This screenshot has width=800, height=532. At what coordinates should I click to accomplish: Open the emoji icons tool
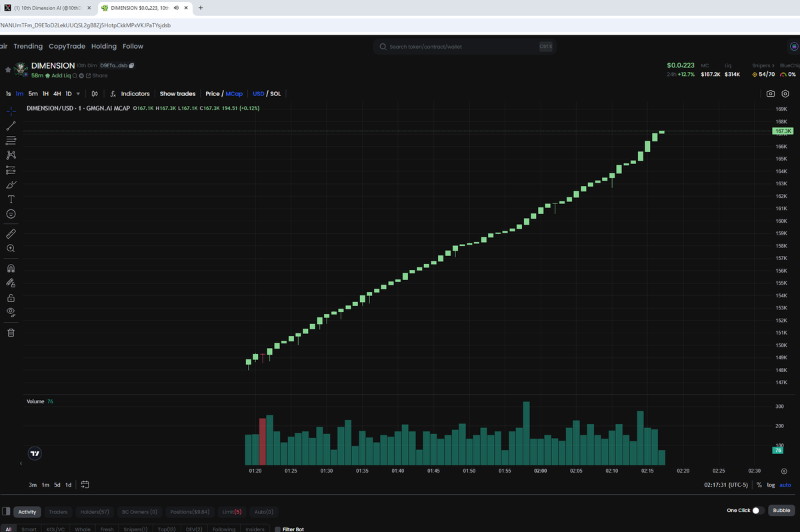[11, 214]
